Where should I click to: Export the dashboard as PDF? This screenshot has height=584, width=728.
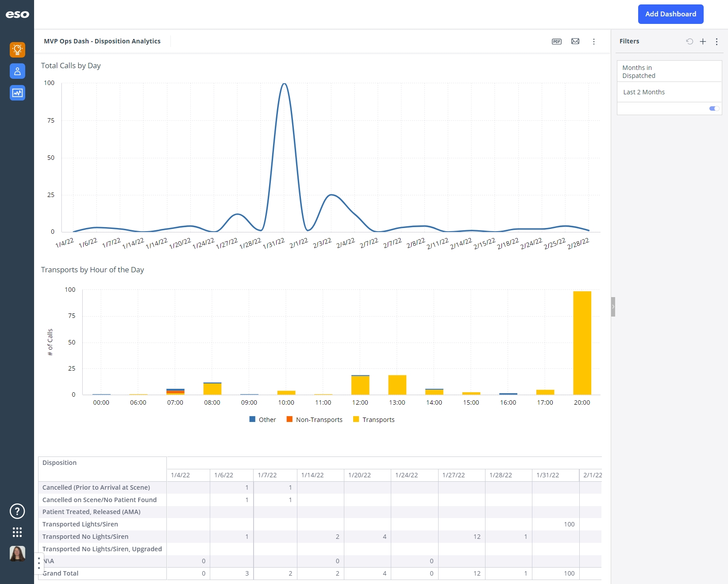(x=556, y=41)
